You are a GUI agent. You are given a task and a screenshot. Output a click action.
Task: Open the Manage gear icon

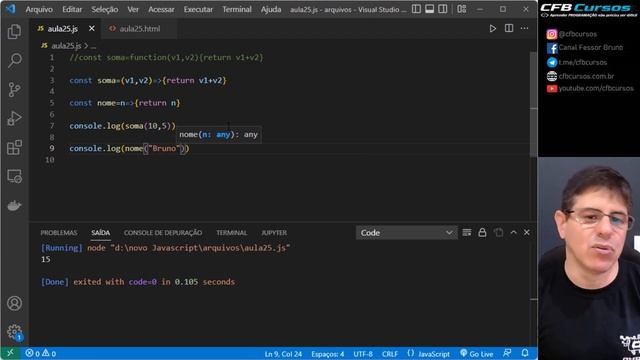pos(14,332)
